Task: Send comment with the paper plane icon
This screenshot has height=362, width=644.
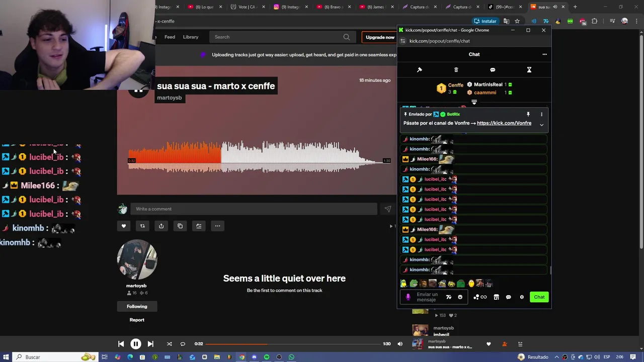Action: 388,209
